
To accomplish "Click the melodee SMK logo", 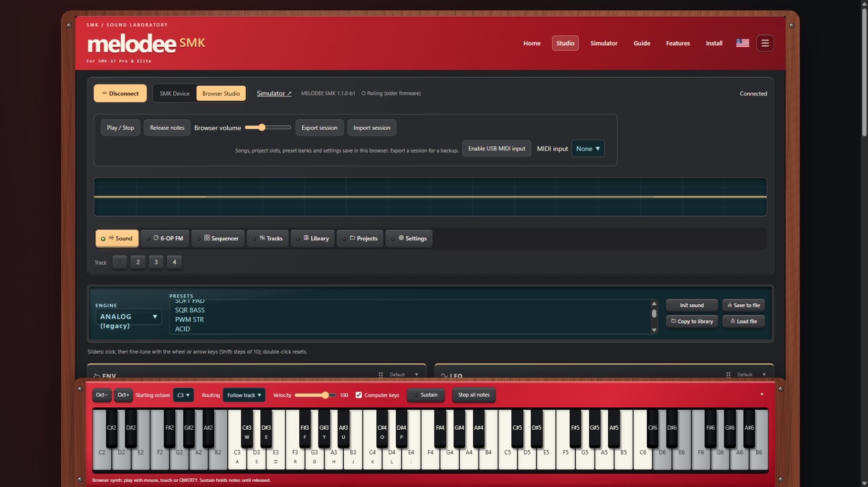I will [x=146, y=44].
